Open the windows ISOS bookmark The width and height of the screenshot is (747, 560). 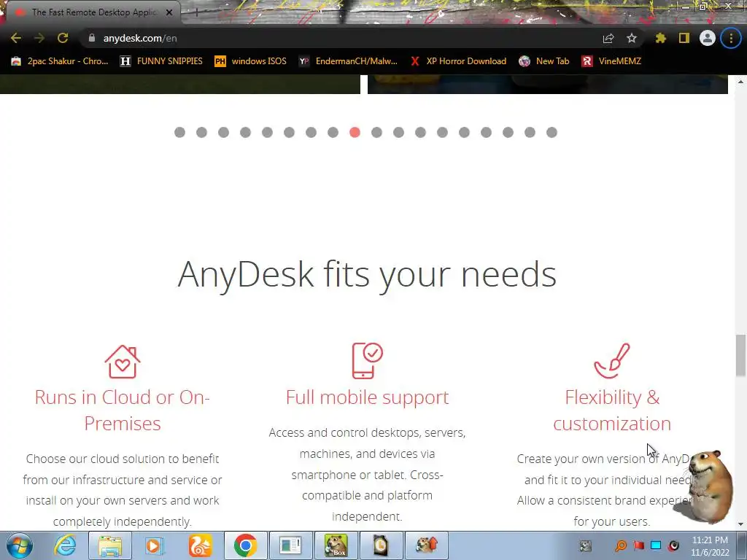click(x=251, y=61)
